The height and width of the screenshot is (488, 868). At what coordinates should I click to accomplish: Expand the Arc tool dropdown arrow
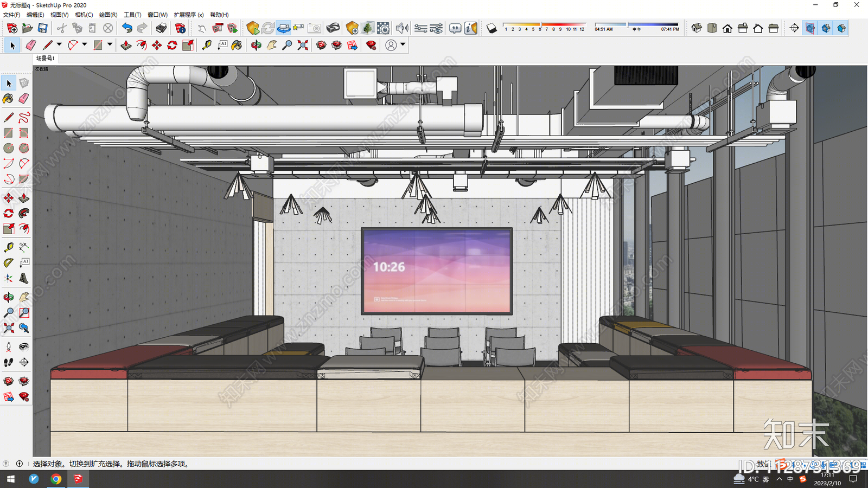click(x=85, y=45)
